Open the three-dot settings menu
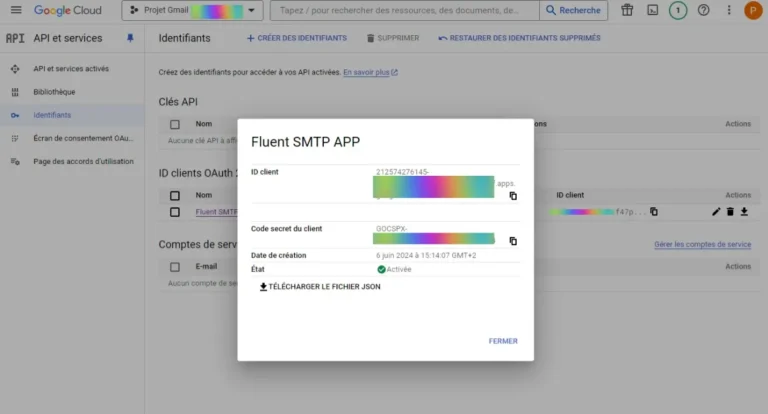 (x=729, y=10)
